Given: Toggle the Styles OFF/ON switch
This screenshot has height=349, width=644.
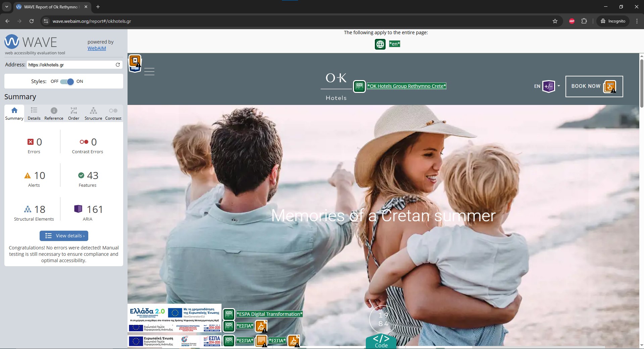Looking at the screenshot, I should click(67, 81).
